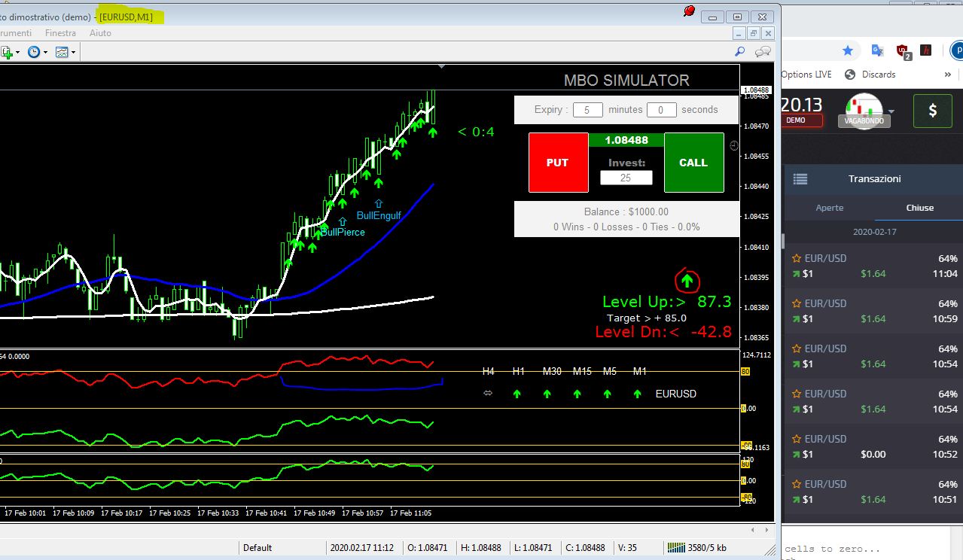The height and width of the screenshot is (560, 963).
Task: Click the green CALL button
Action: tap(693, 163)
